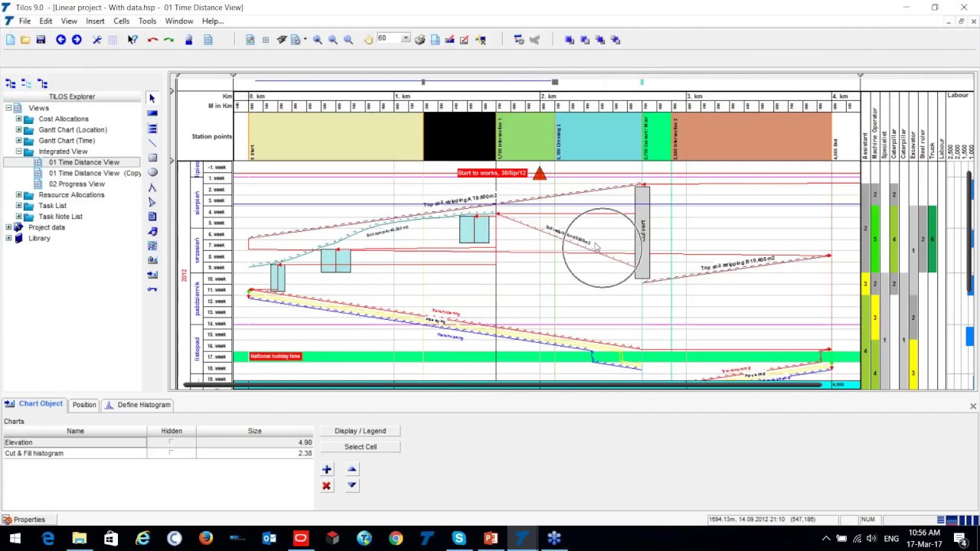Viewport: 980px width, 551px height.
Task: Switch to the Position tab
Action: pyautogui.click(x=84, y=405)
